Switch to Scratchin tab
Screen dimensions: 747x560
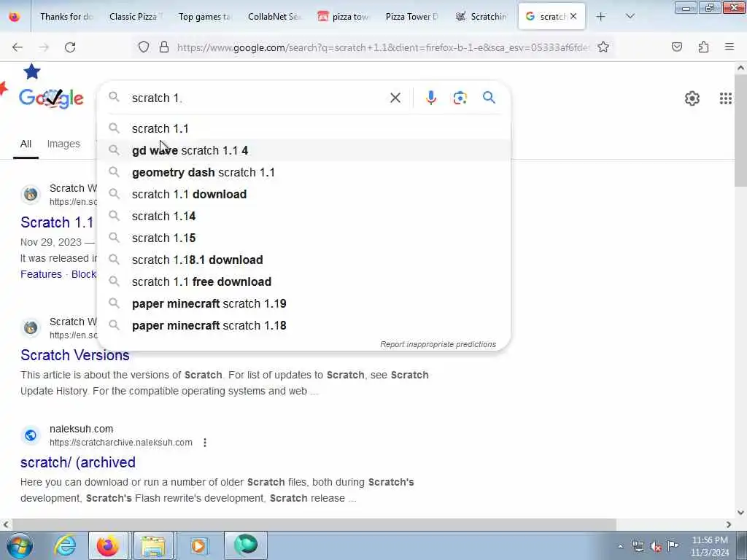pos(481,17)
